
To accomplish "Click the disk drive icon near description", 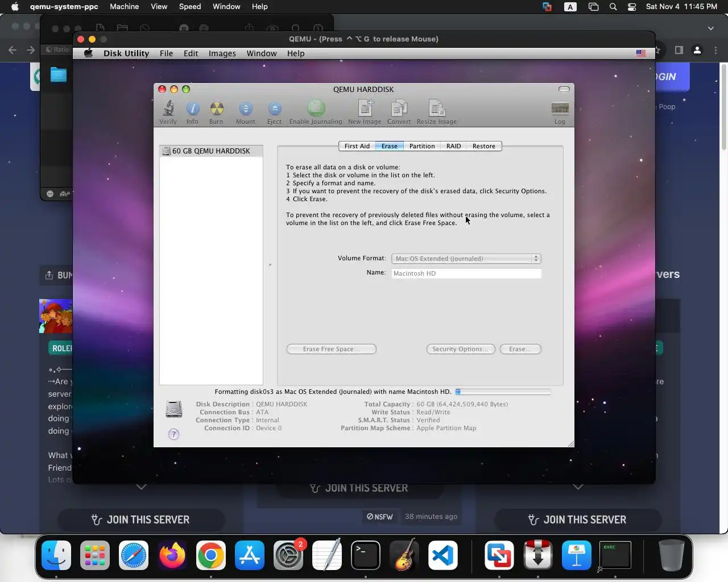I will pyautogui.click(x=174, y=409).
